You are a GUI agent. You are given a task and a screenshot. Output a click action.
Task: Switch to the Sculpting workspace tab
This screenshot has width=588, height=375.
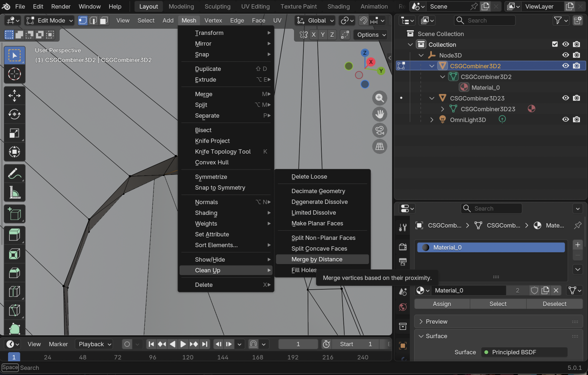[217, 6]
